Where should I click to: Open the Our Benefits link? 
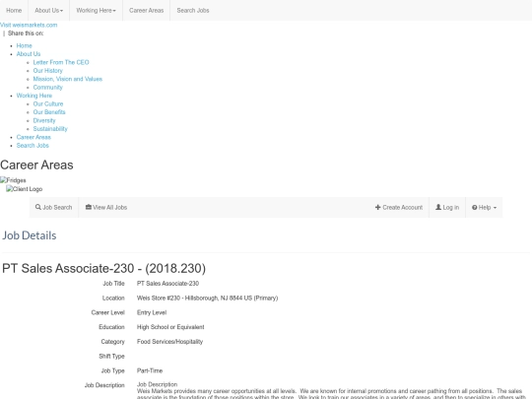(x=49, y=112)
